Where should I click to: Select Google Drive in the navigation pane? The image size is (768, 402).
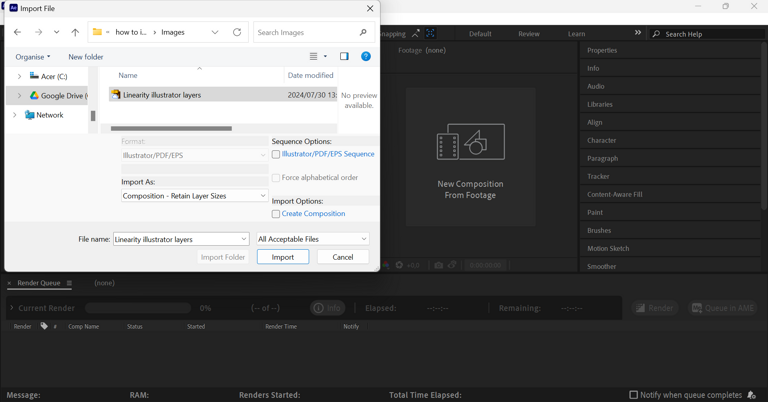pyautogui.click(x=59, y=95)
